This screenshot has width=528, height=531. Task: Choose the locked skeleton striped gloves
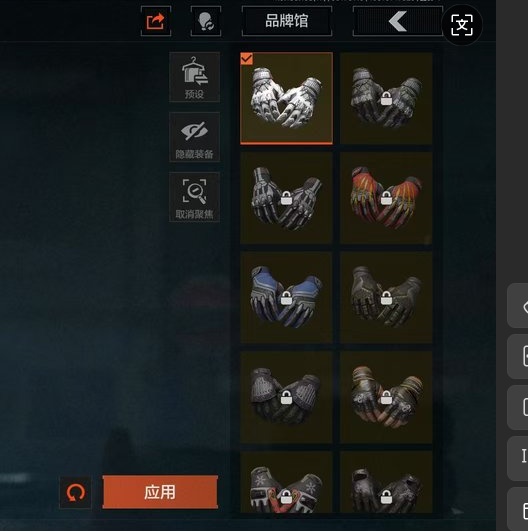(287, 198)
